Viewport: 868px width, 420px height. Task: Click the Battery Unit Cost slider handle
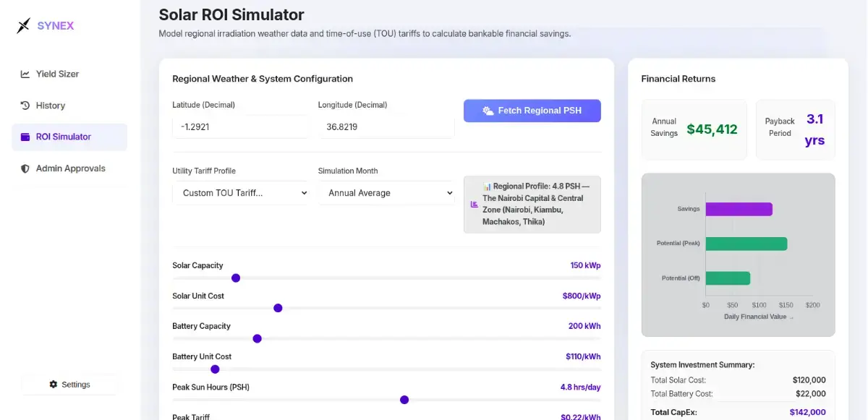pyautogui.click(x=215, y=369)
